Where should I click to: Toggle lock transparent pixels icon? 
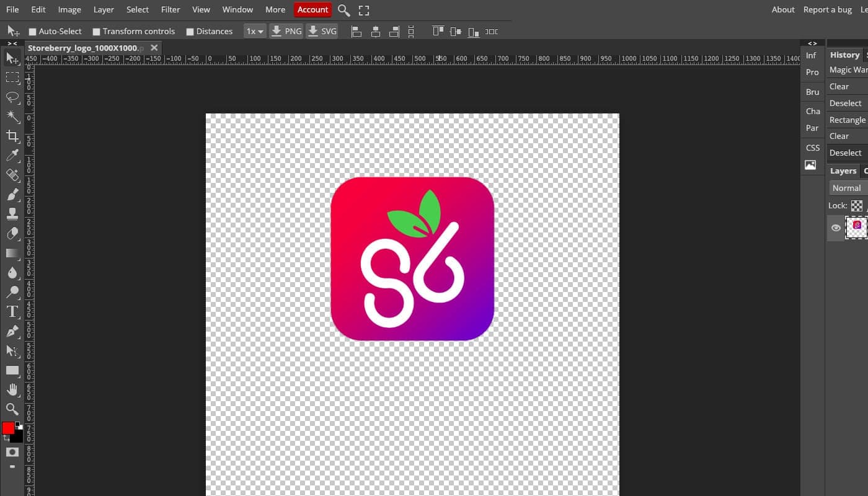coord(856,206)
